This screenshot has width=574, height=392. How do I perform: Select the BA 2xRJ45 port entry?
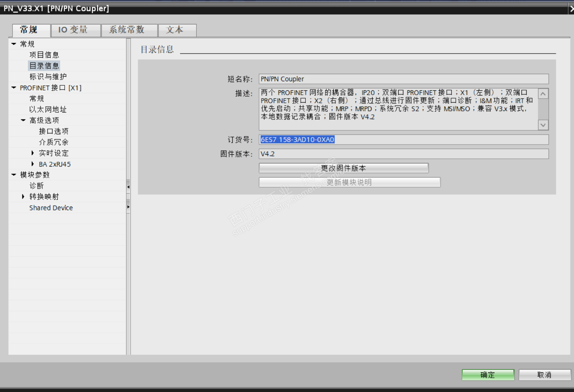pyautogui.click(x=55, y=164)
